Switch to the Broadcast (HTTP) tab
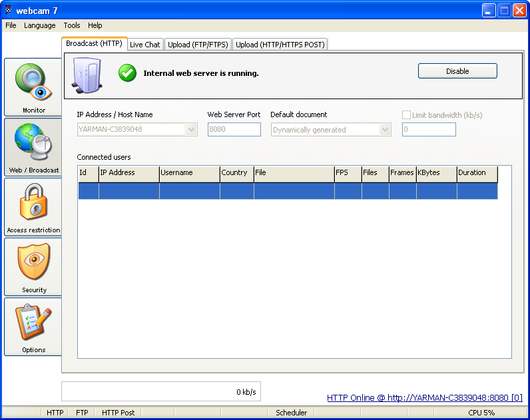Viewport: 530px width, 420px height. coord(95,43)
